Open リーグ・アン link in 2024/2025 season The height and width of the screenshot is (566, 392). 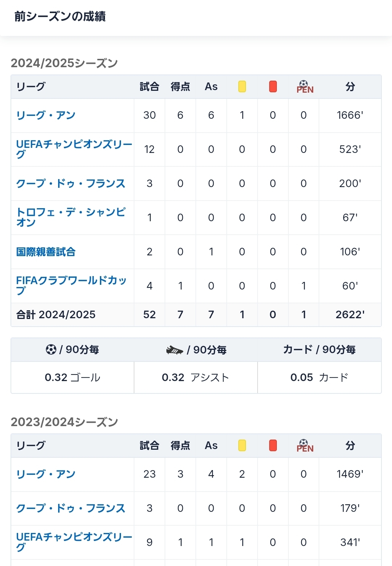click(46, 115)
